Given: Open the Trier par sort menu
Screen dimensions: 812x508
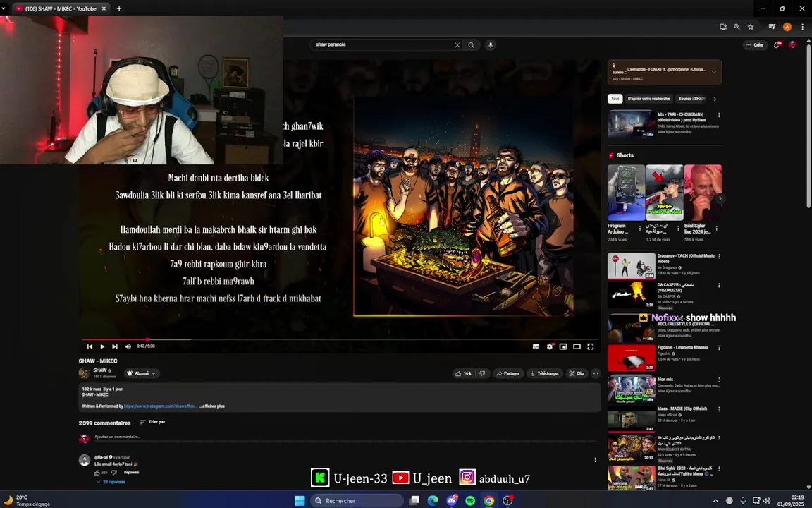Looking at the screenshot, I should click(x=153, y=422).
